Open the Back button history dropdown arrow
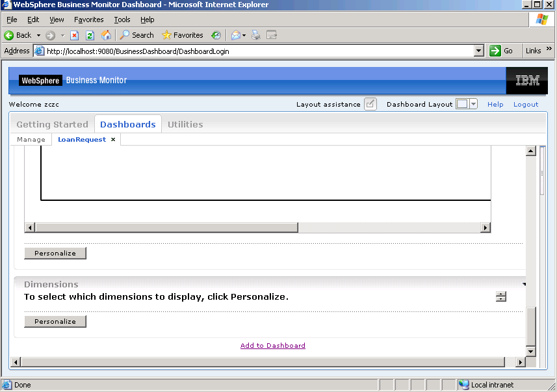Viewport: 557px width, 392px height. click(x=38, y=35)
